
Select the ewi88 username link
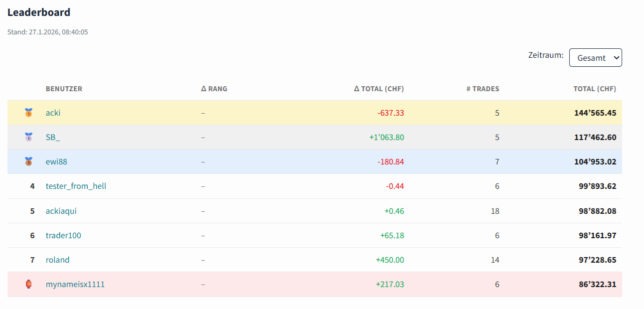point(56,161)
